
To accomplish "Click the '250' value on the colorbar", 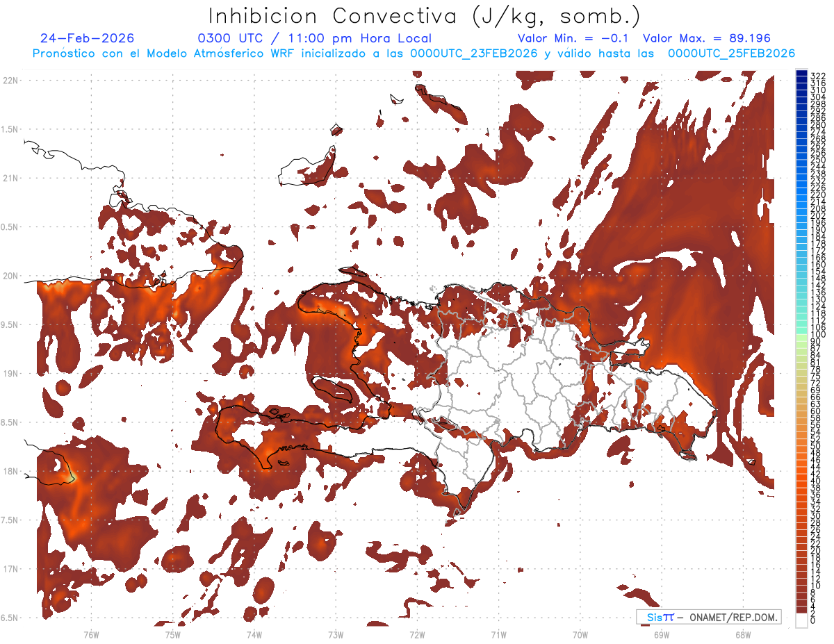I will 818,160.
